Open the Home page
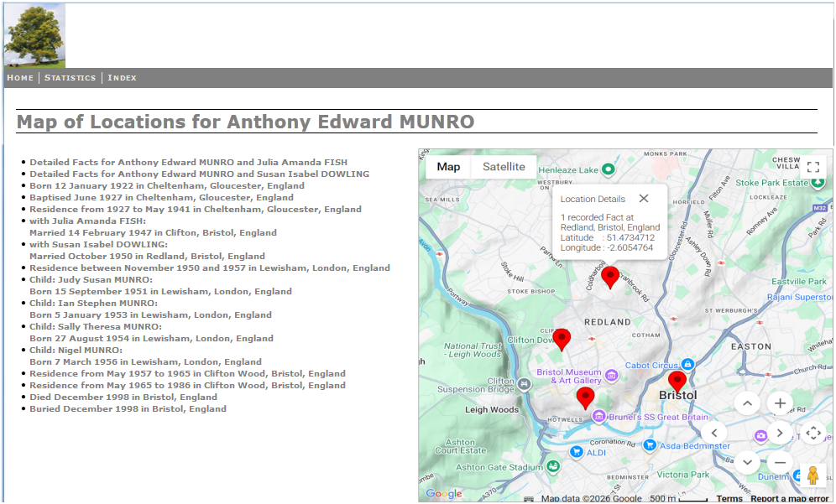Viewport: 836px width, 504px height. pyautogui.click(x=19, y=77)
